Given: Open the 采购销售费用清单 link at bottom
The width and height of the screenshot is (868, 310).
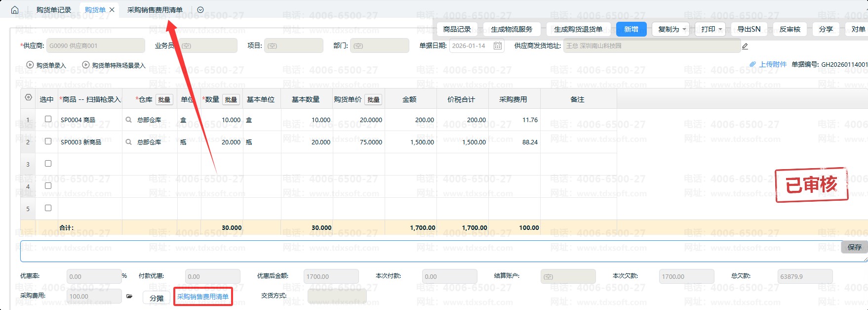Looking at the screenshot, I should pos(203,297).
